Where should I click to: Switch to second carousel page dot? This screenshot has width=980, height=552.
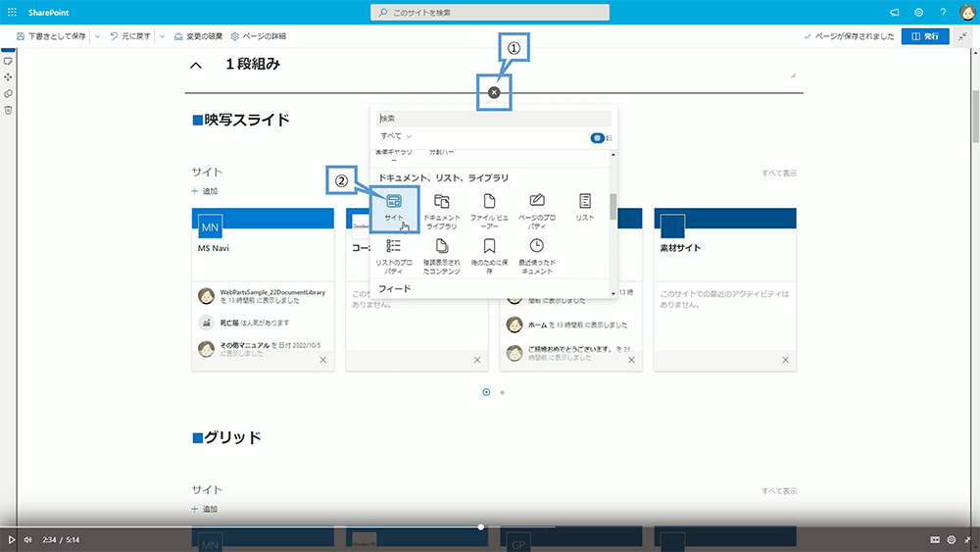(503, 392)
